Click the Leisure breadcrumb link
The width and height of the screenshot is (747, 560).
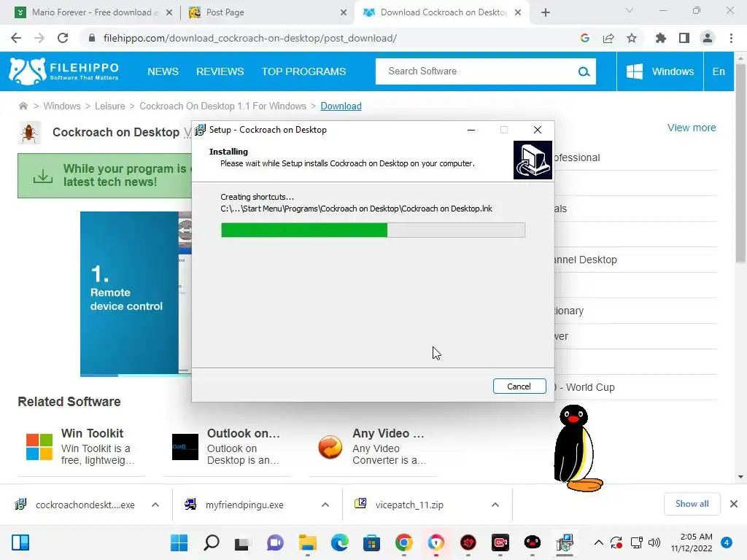click(x=109, y=106)
